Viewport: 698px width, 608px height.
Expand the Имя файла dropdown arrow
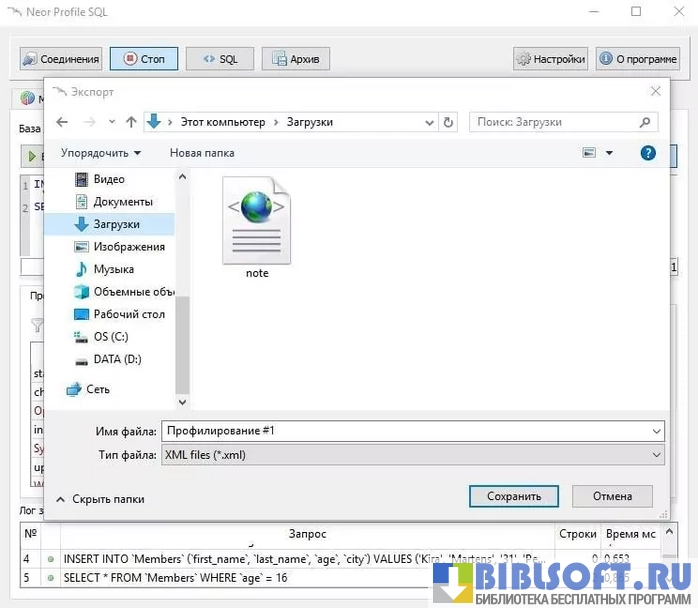[656, 431]
